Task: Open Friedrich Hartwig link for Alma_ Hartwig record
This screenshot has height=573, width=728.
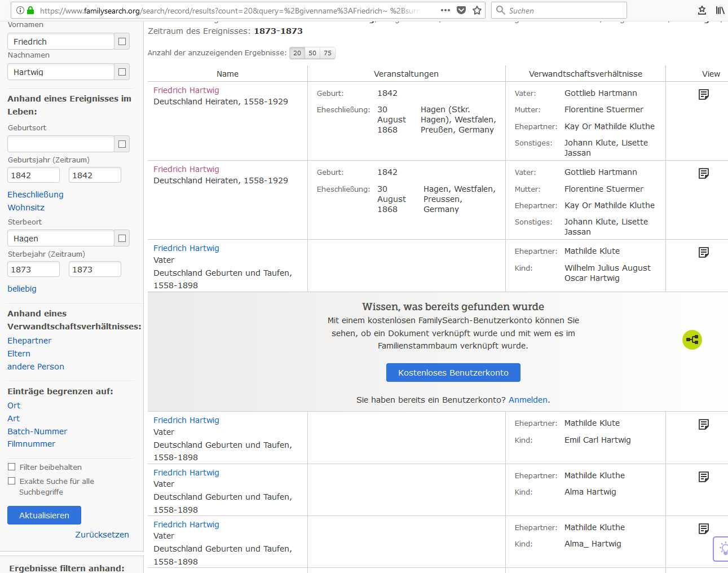Action: [186, 524]
